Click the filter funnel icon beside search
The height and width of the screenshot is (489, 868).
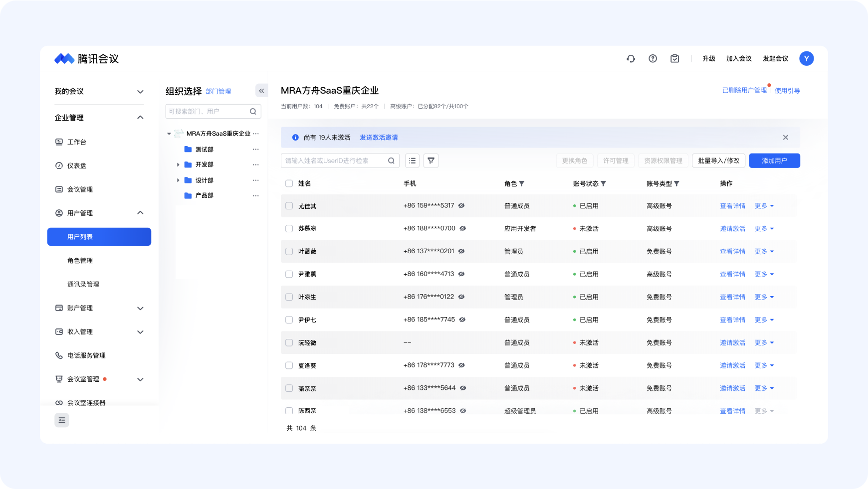tap(431, 161)
